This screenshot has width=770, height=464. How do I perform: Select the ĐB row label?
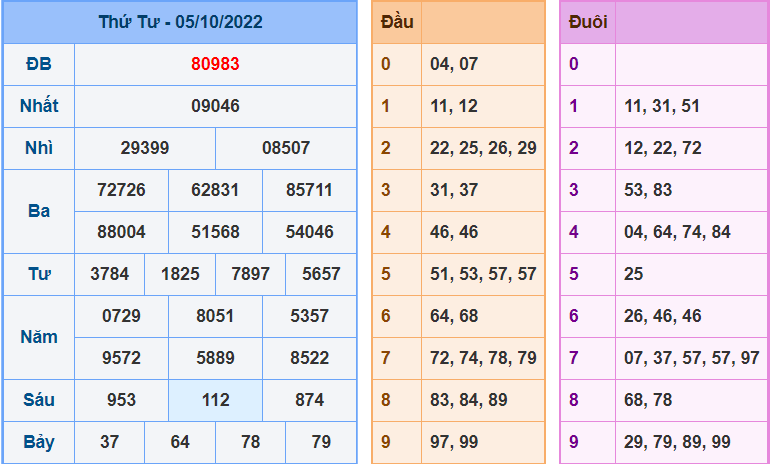39,64
